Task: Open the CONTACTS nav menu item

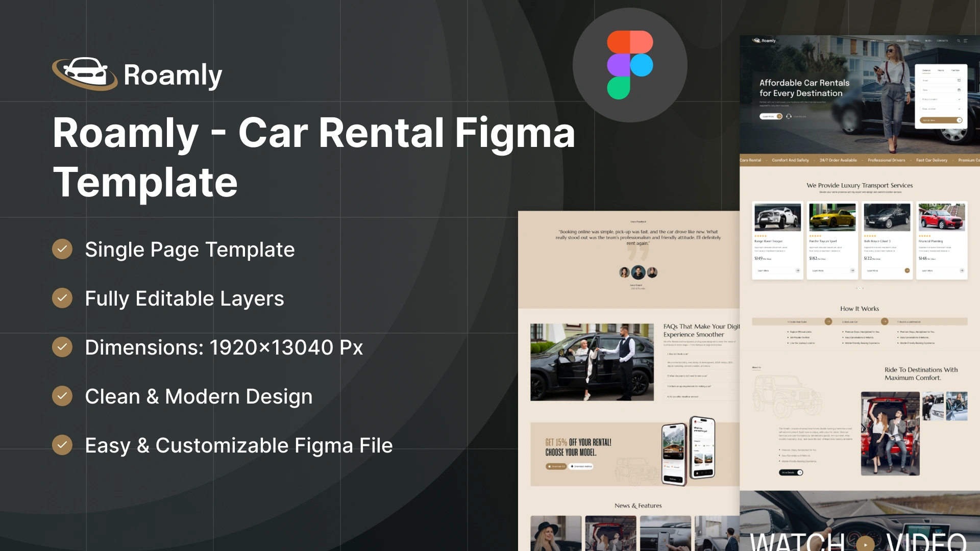Action: coord(942,41)
